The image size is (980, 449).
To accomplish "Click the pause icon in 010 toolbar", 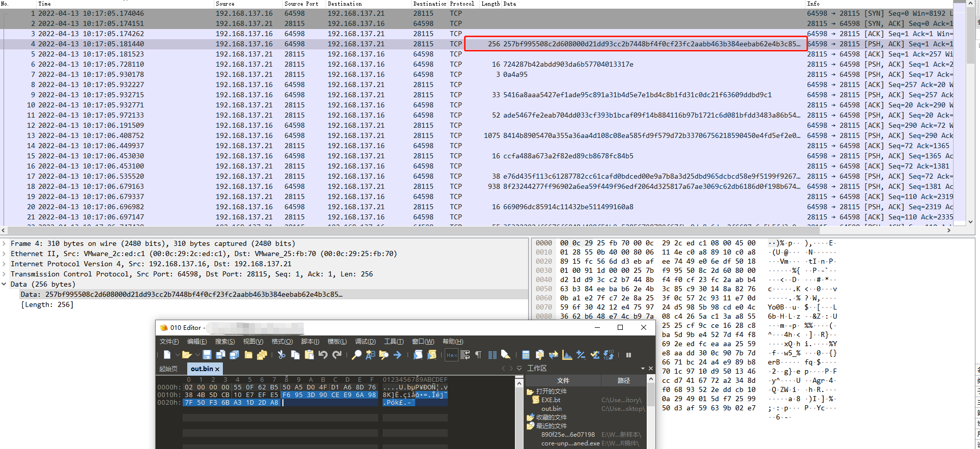I will [628, 355].
